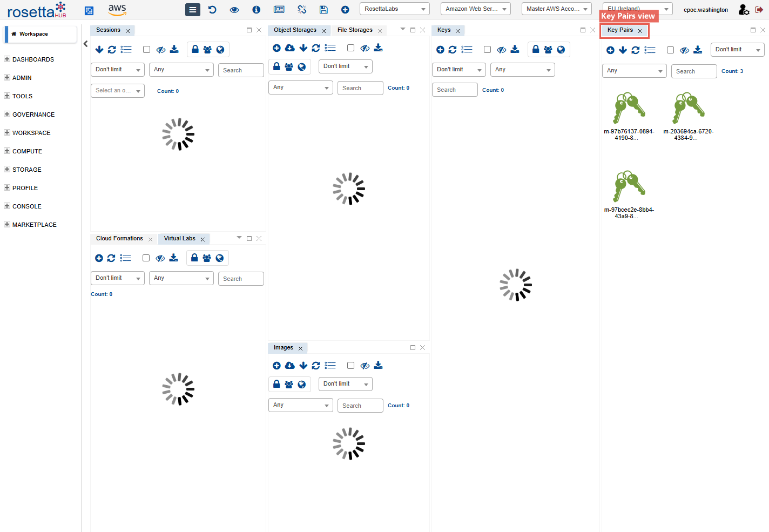769x532 pixels.
Task: Click the cloud download icon in Object Storages panel
Action: tap(290, 48)
